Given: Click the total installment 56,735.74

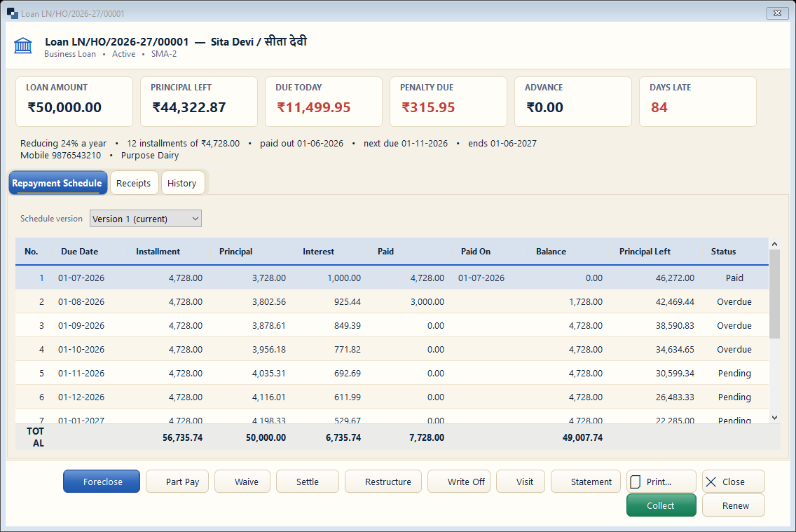Looking at the screenshot, I should coord(182,437).
